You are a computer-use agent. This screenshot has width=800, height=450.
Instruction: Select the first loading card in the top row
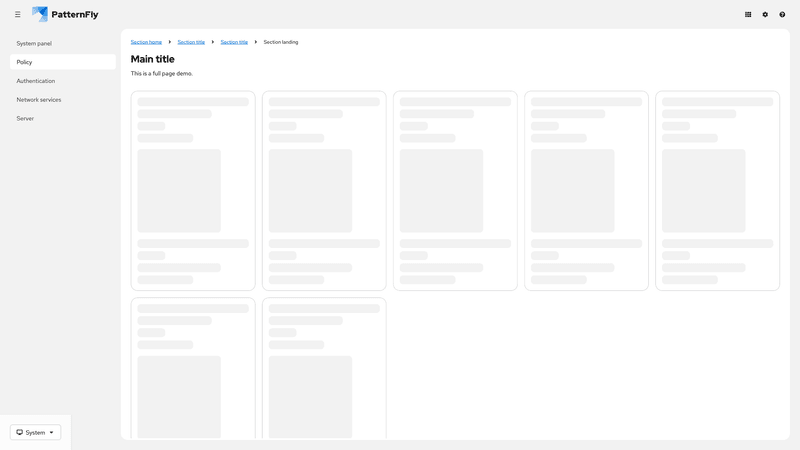pos(193,191)
